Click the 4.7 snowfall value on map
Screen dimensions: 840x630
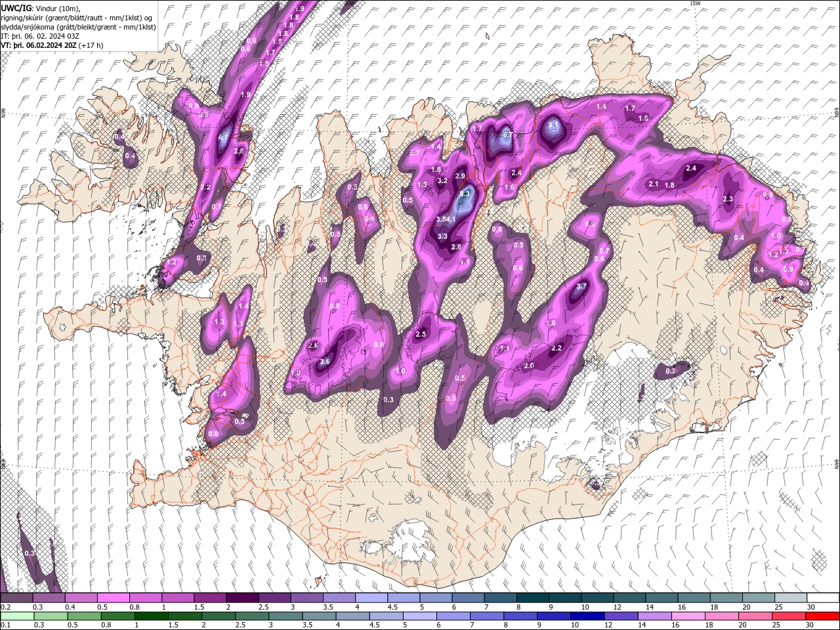pyautogui.click(x=224, y=137)
